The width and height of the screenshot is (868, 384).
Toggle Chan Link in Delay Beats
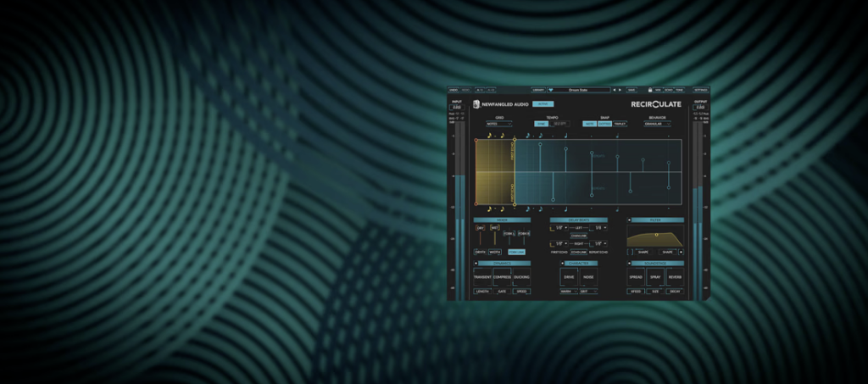tap(579, 236)
